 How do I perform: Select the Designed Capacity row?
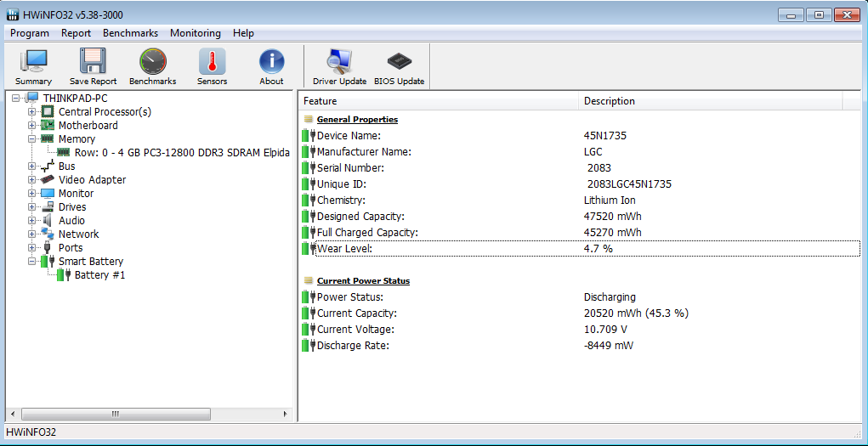pyautogui.click(x=581, y=217)
